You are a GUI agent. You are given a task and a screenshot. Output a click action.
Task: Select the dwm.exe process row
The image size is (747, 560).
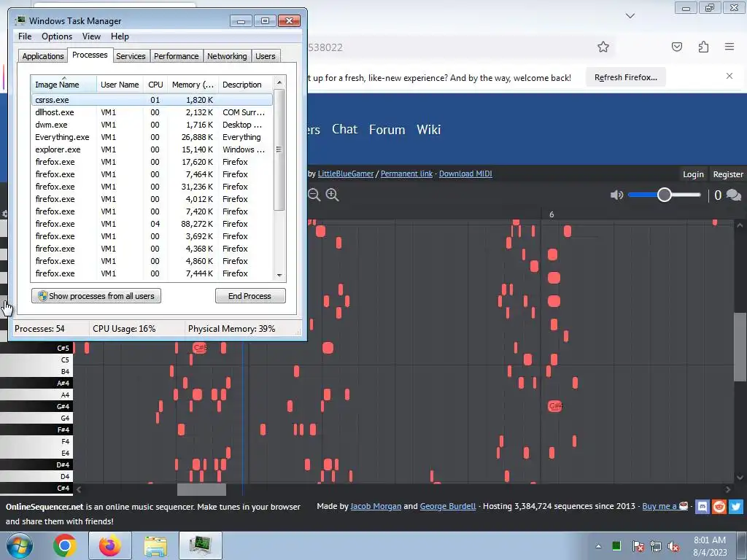tap(152, 125)
